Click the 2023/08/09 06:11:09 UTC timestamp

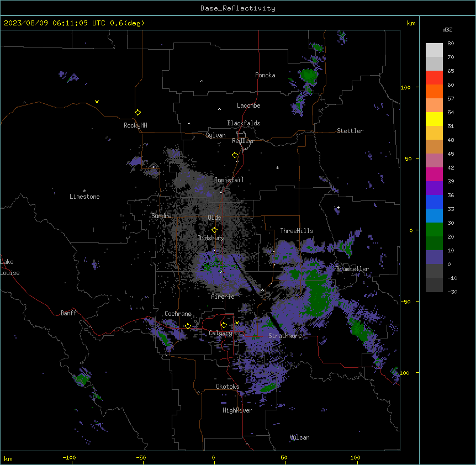55,23
